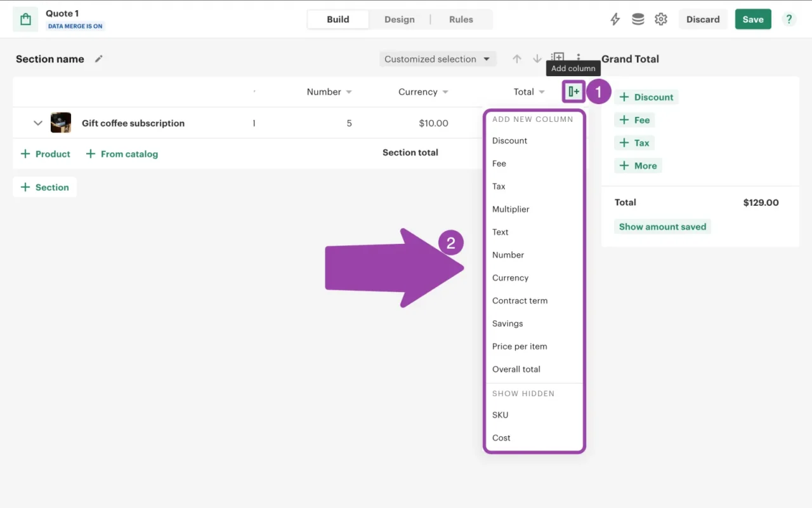The height and width of the screenshot is (508, 812).
Task: Click the green shopping bag icon
Action: tap(25, 20)
